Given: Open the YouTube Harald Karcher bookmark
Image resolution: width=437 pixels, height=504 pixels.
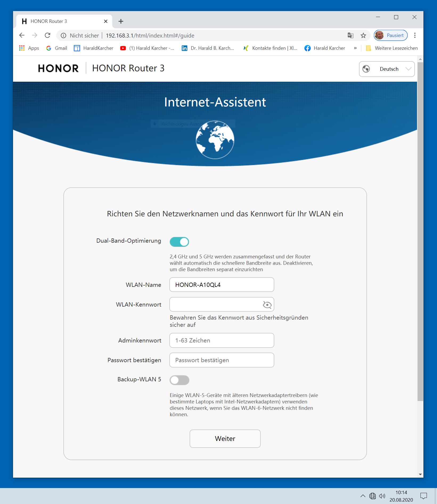Looking at the screenshot, I should [x=147, y=48].
